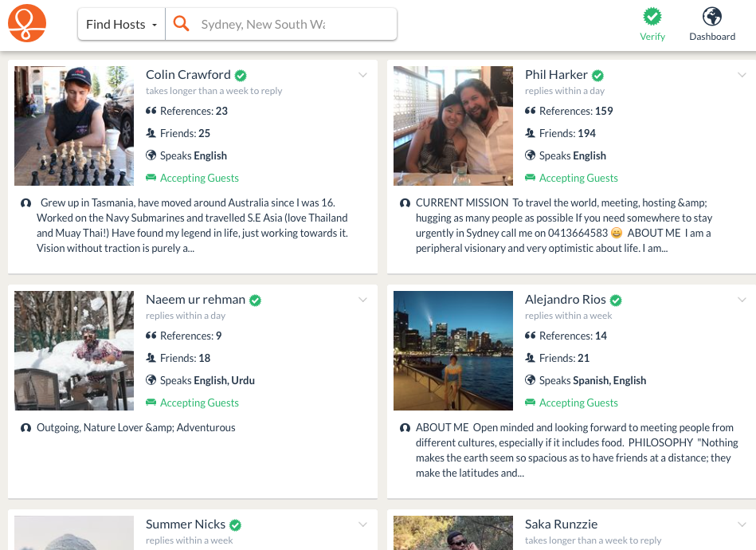
Task: Click the references quote icon for Naeem ur rehman
Action: click(151, 336)
